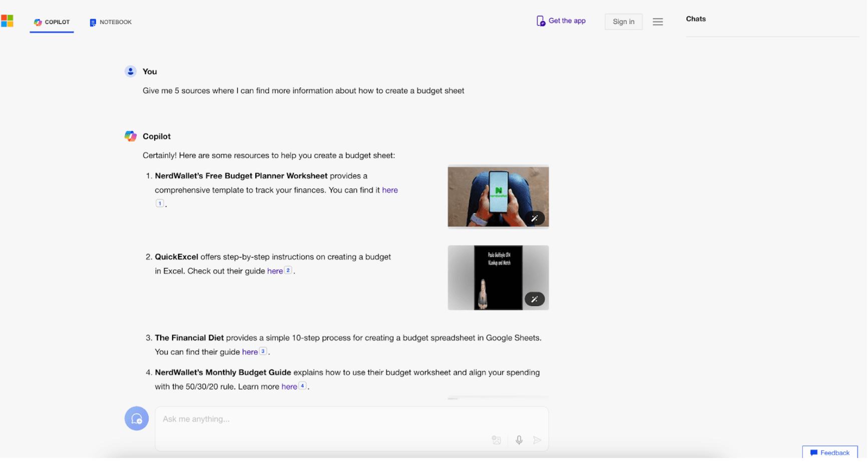Click citation number 1
This screenshot has width=868, height=462.
(x=160, y=203)
